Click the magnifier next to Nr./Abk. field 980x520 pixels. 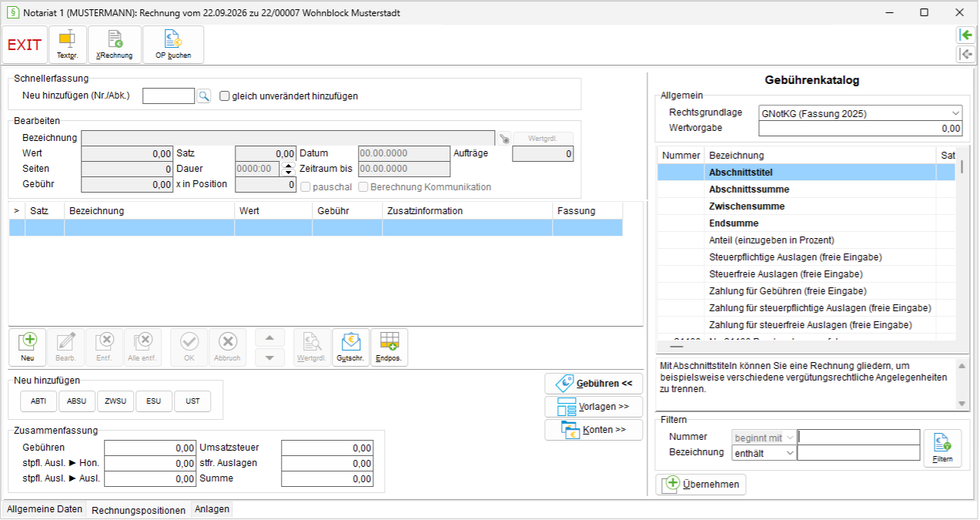[204, 96]
